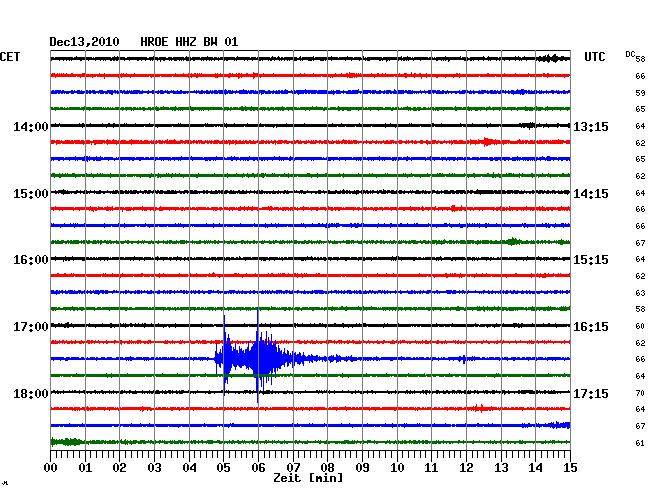Select the 15:00 CET time label
The width and height of the screenshot is (650, 494).
[31, 194]
